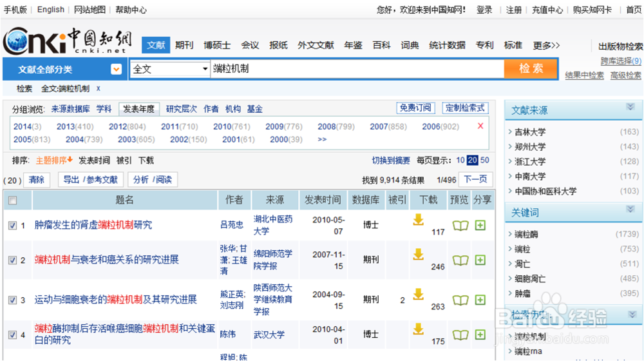Open the 外文文献 tab

click(316, 45)
